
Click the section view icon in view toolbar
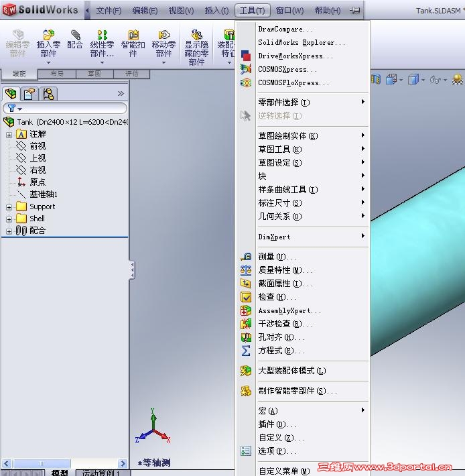(x=375, y=80)
